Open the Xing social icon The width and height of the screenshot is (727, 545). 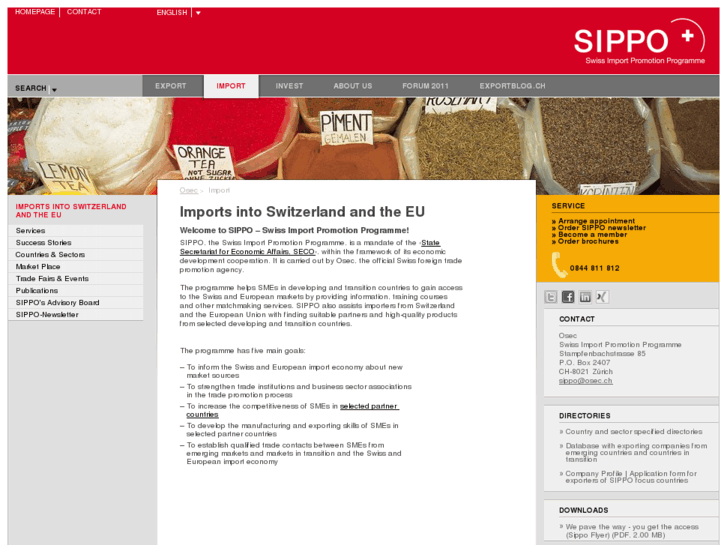pyautogui.click(x=602, y=297)
